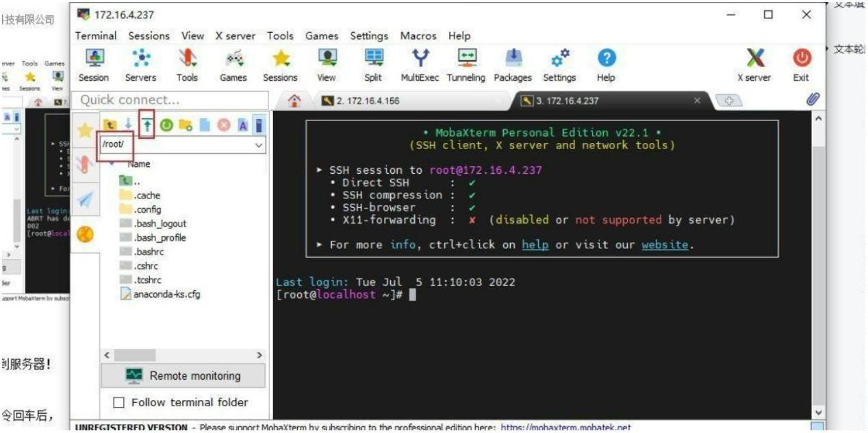Open the Tunneling toolbar icon
The width and height of the screenshot is (868, 433).
pyautogui.click(x=465, y=57)
